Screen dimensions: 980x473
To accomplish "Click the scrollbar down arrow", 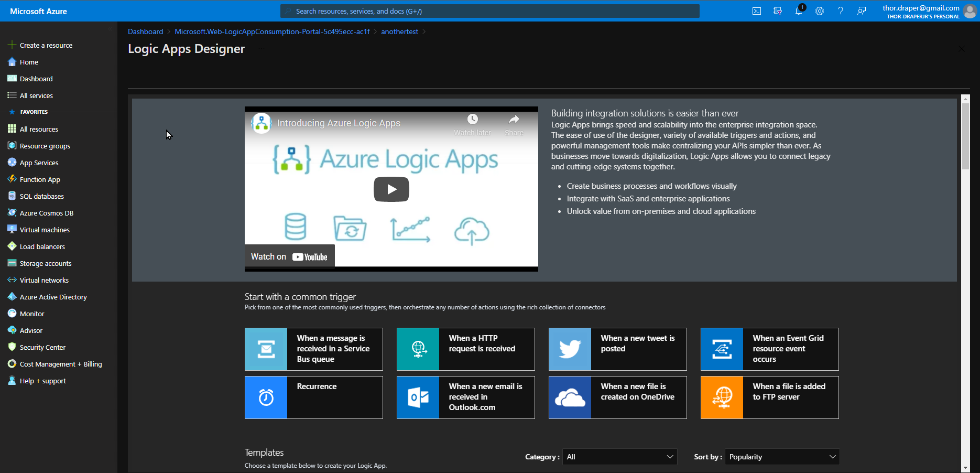I will point(965,468).
